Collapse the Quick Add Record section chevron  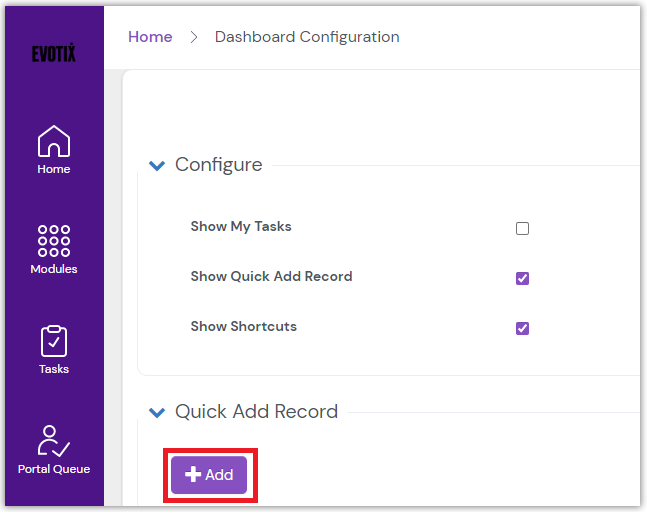point(157,412)
